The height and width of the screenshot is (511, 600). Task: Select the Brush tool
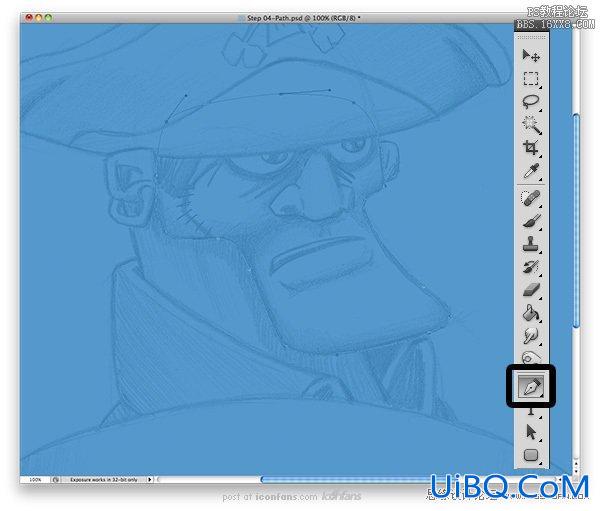tap(532, 221)
